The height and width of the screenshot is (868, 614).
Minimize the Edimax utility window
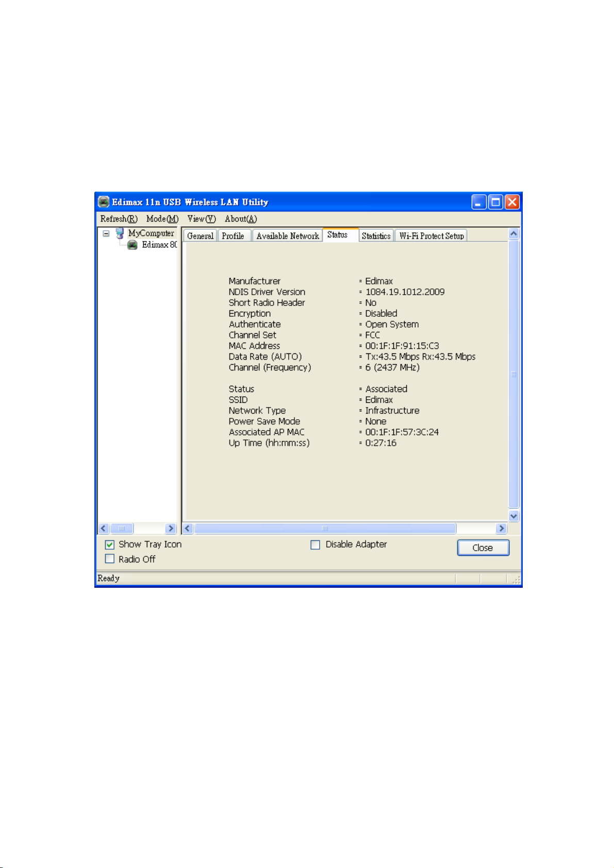coord(479,202)
